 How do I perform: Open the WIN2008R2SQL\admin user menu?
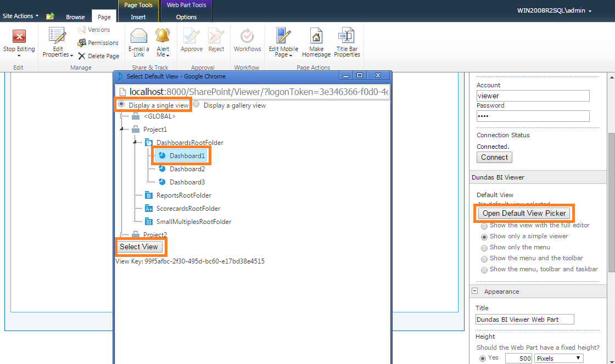[554, 10]
